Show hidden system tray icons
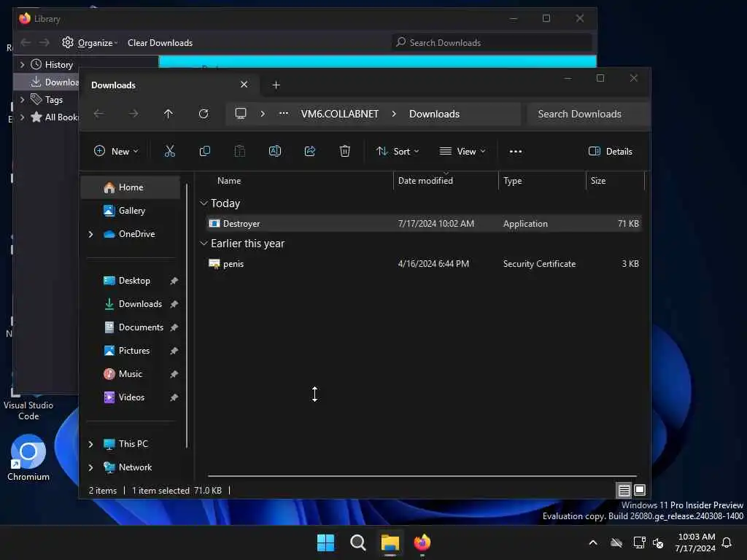Viewport: 747px width, 560px height. pos(593,542)
